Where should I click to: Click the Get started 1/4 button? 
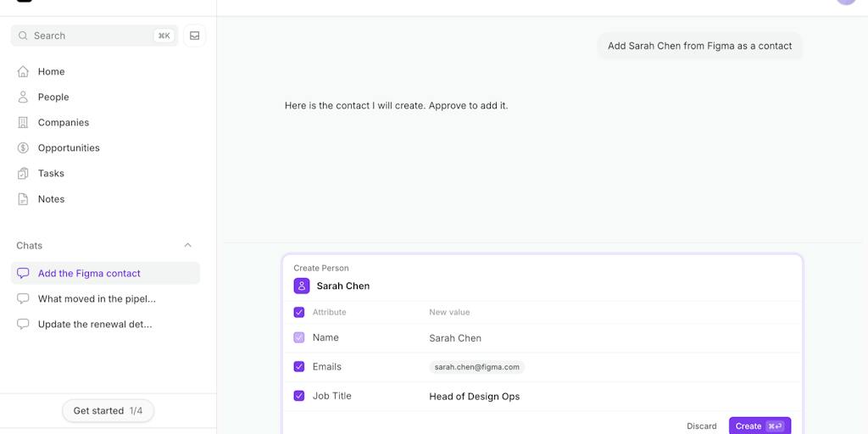click(x=108, y=411)
